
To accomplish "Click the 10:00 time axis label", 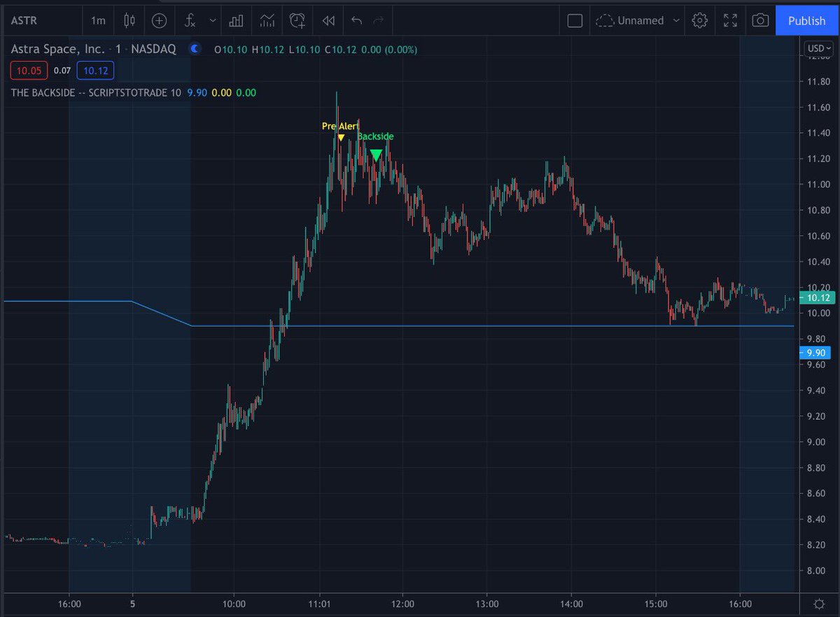I will click(234, 604).
